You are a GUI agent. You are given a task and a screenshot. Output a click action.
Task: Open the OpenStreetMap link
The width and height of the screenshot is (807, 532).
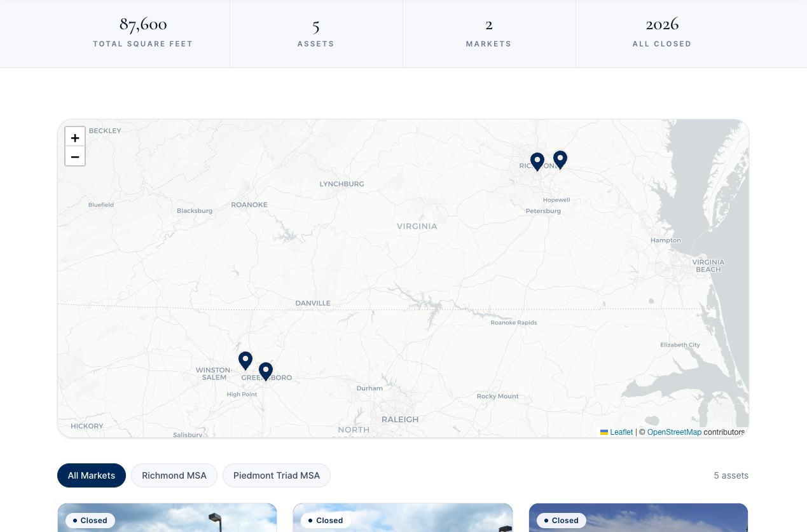[x=674, y=432]
